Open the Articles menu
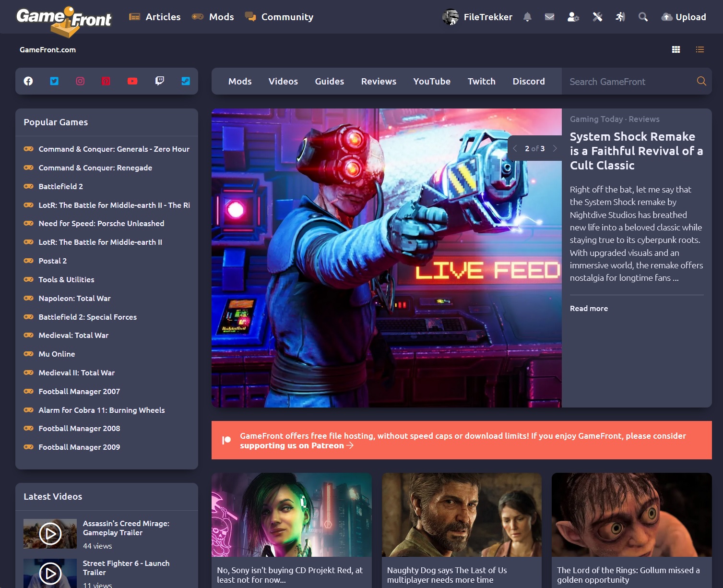723x588 pixels. [155, 17]
